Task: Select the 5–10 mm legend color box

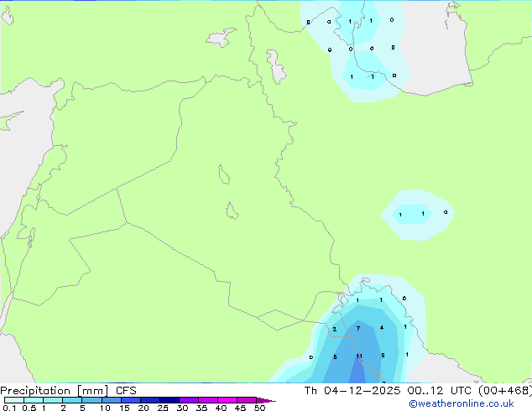Action: tap(92, 400)
